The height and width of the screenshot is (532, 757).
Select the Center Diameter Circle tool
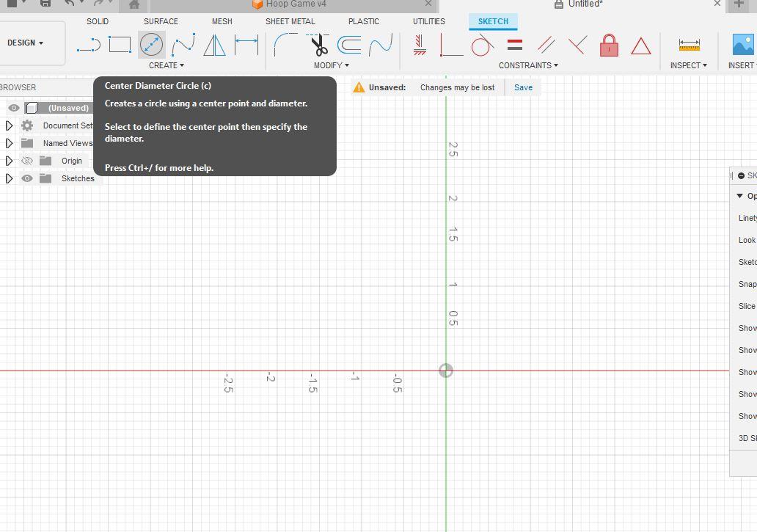click(x=152, y=45)
